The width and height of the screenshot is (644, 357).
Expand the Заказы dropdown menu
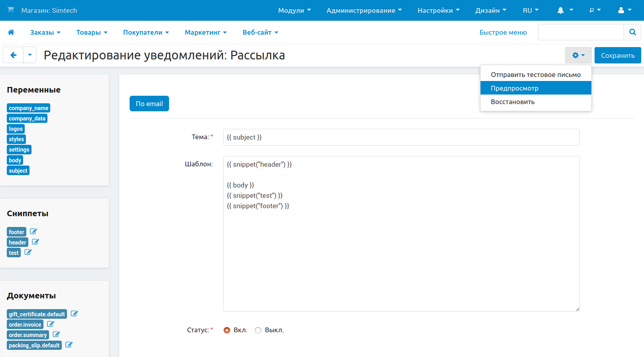(45, 32)
